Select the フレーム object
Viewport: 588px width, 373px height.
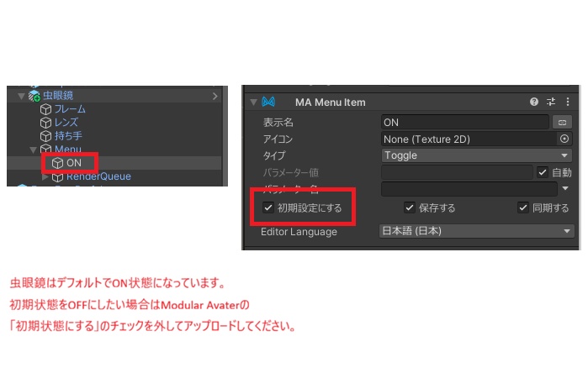pos(70,109)
